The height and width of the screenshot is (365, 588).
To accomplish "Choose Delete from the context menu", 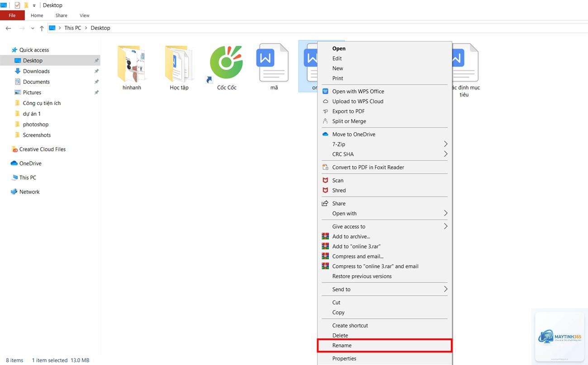I will [x=384, y=336].
